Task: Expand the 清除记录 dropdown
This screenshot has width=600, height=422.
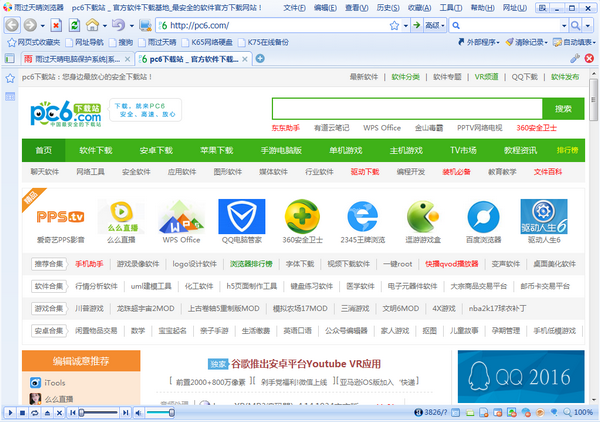Action: (x=526, y=43)
